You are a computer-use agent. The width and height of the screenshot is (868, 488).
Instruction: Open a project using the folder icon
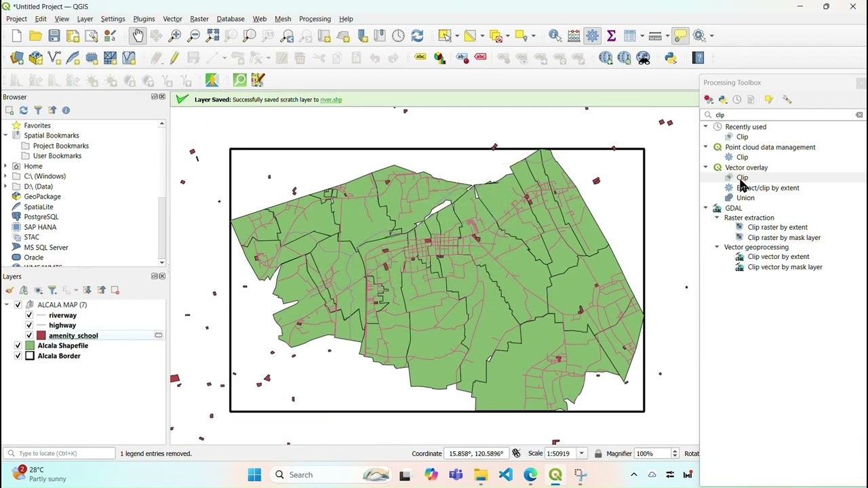(35, 36)
